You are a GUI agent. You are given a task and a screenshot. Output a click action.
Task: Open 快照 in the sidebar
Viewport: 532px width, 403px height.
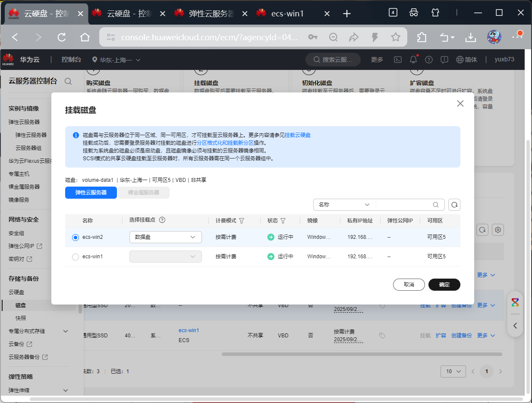point(21,318)
